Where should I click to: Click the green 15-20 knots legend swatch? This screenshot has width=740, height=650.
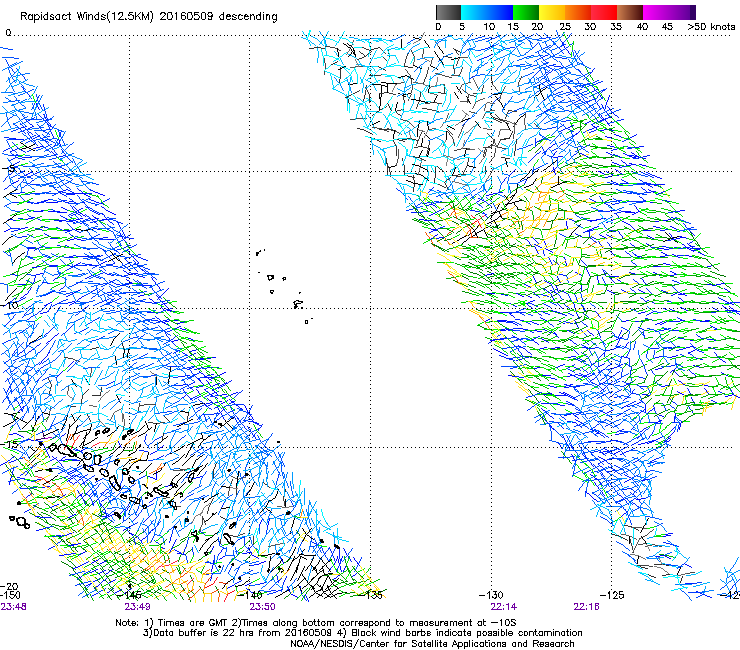pos(526,12)
